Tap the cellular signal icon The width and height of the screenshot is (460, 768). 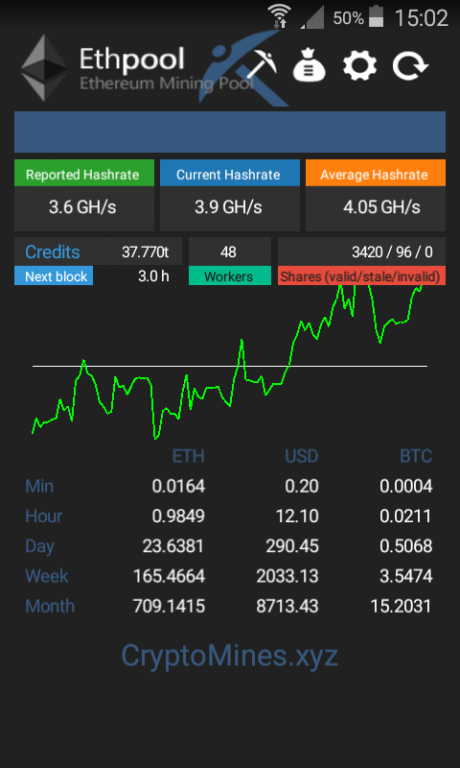(x=313, y=18)
